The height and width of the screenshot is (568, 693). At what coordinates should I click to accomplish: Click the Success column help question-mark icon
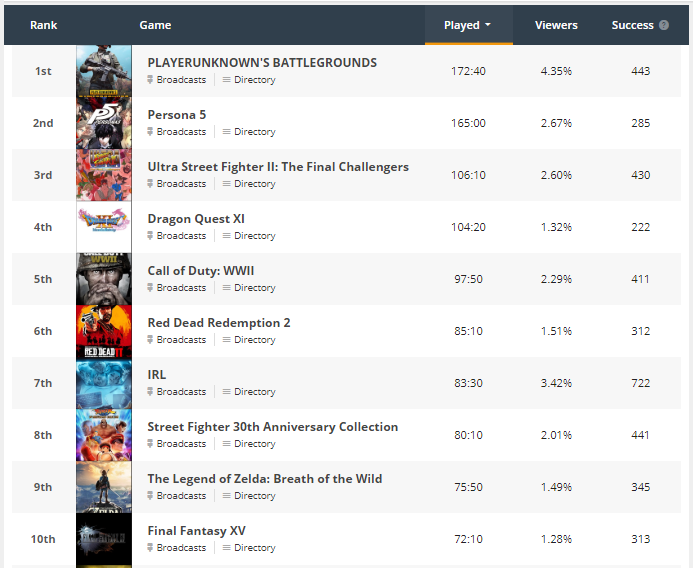click(x=663, y=25)
